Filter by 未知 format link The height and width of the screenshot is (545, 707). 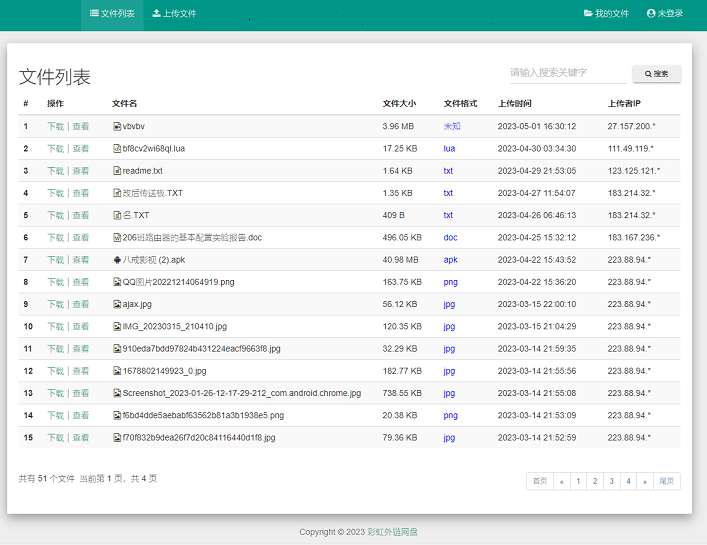pos(452,126)
